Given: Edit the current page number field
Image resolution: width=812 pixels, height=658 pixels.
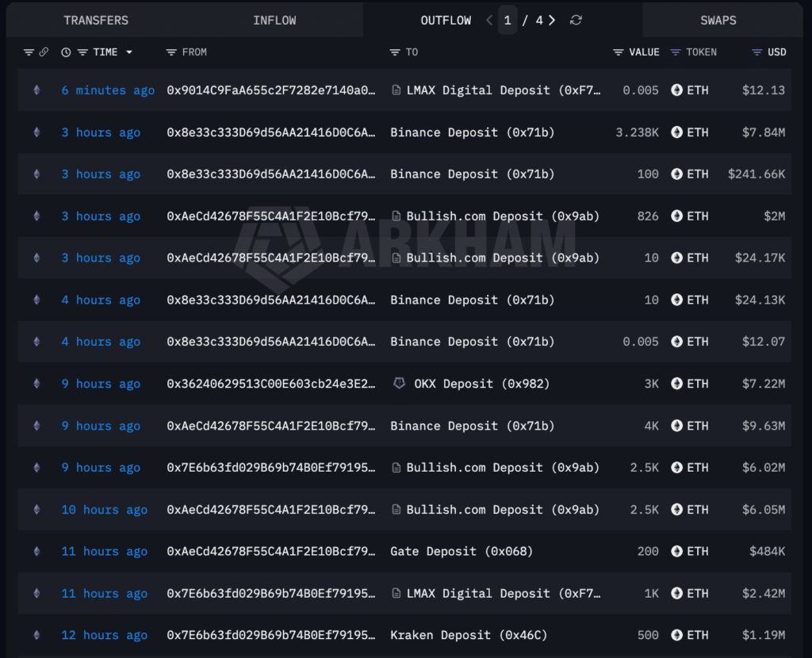Looking at the screenshot, I should (x=507, y=20).
